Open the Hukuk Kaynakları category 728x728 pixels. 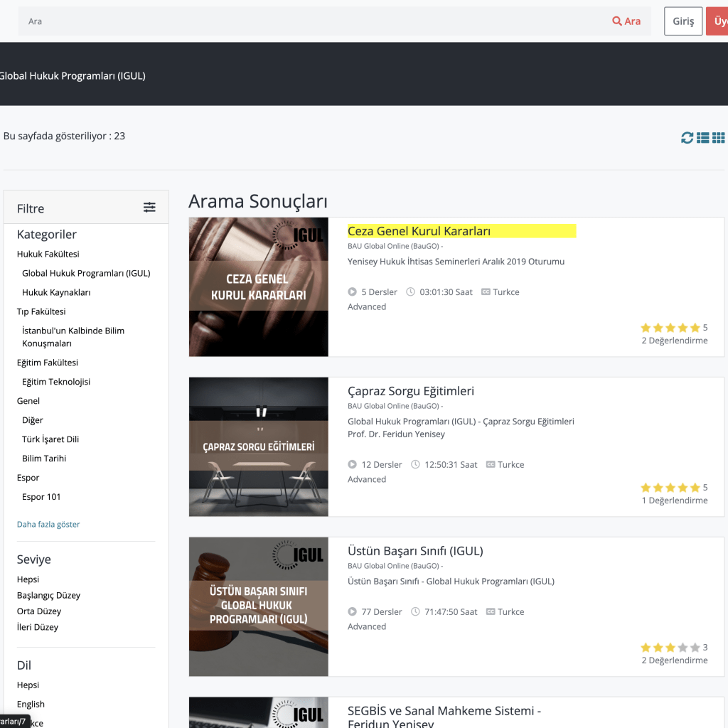[x=56, y=292]
